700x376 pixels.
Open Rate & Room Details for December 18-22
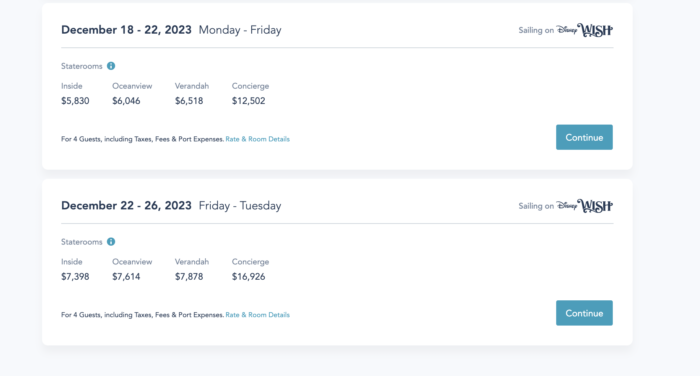tap(258, 139)
